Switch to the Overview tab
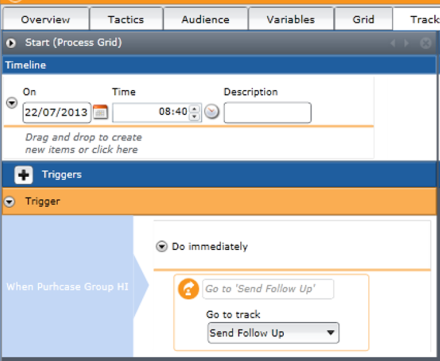This screenshot has height=361, width=440. [x=46, y=19]
